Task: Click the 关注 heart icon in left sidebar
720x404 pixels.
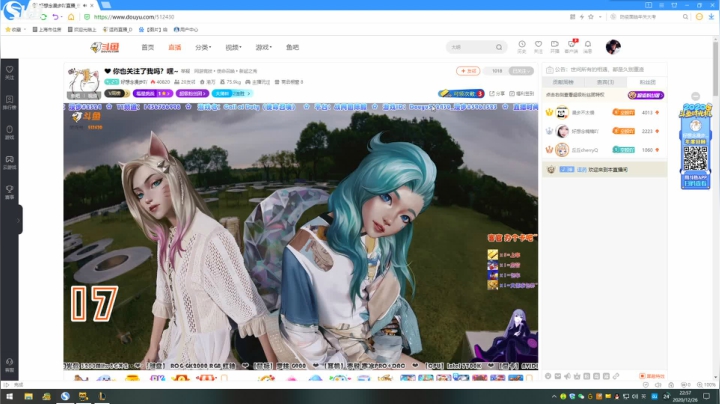Action: (9, 72)
